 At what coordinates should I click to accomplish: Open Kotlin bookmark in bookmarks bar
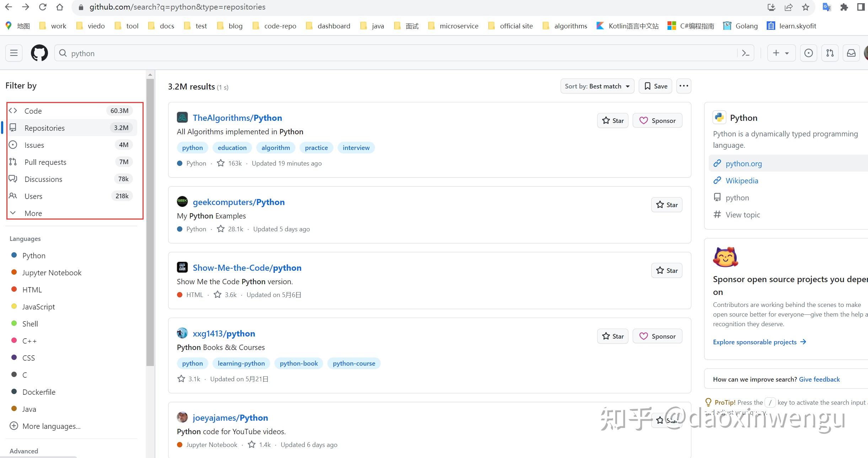(x=627, y=26)
